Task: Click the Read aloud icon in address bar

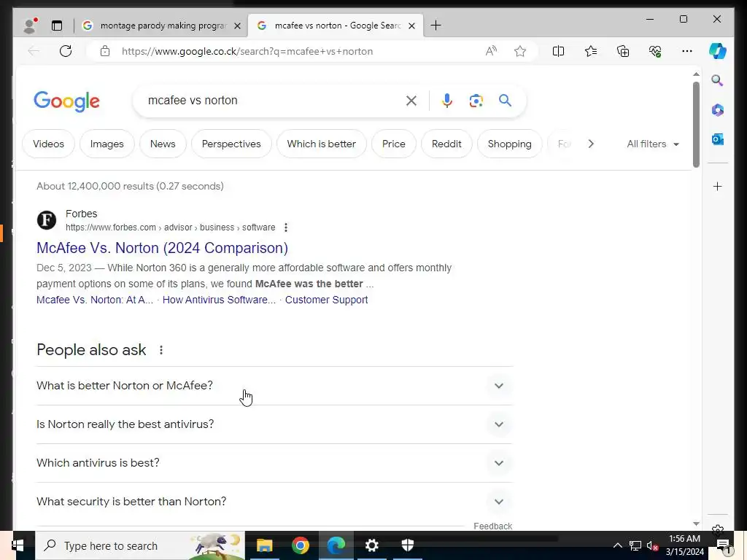Action: (x=491, y=51)
